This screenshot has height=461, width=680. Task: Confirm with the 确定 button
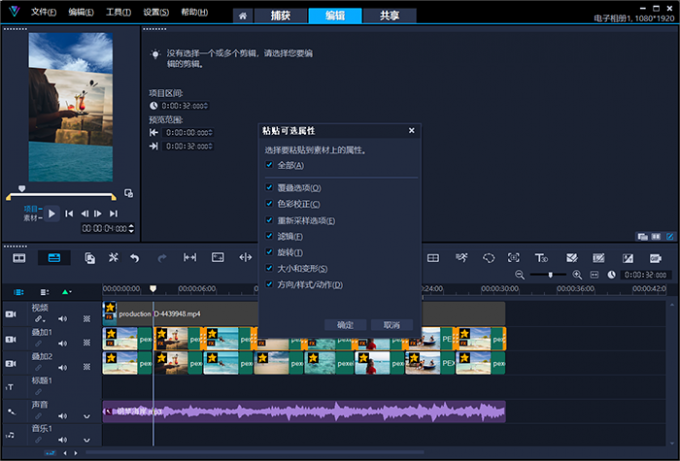[x=346, y=325]
